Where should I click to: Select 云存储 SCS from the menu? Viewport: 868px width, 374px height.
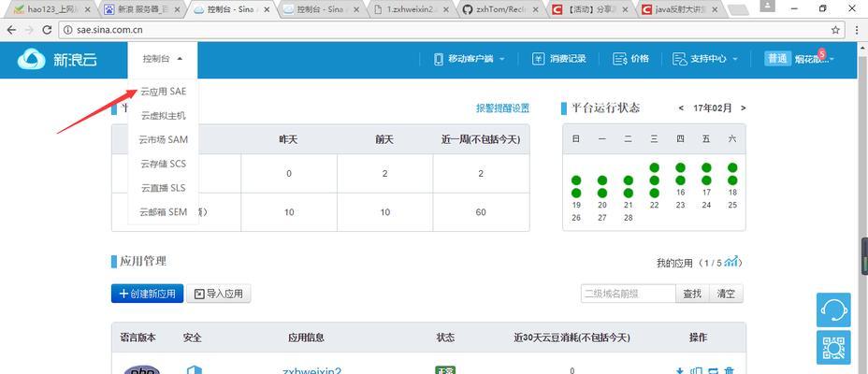coord(164,164)
